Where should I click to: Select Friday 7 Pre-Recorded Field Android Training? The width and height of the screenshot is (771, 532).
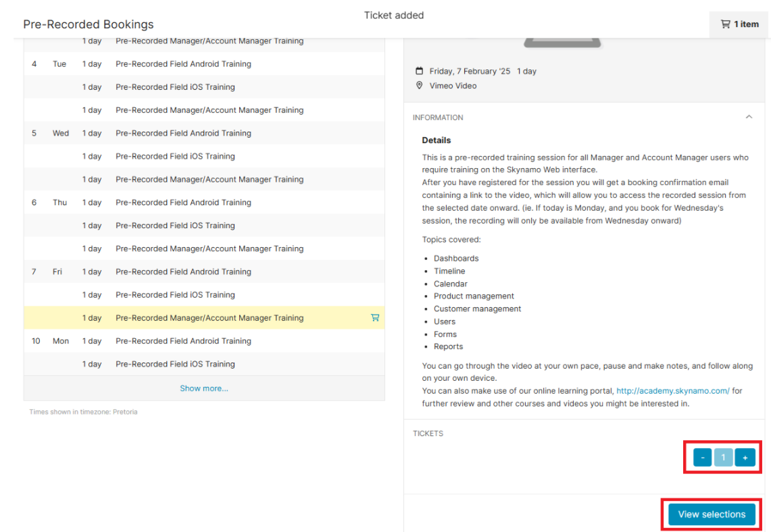[183, 272]
